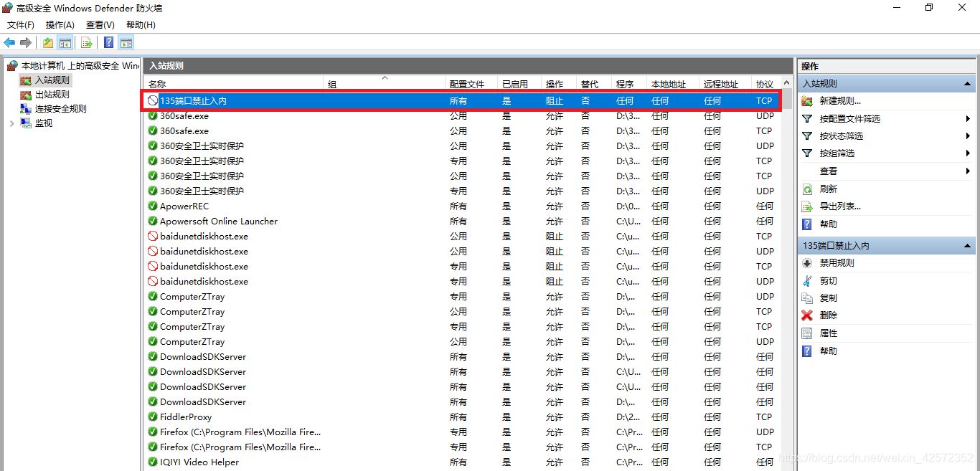Screen dimensions: 980x471
Task: Sort by the 本地地址 column header
Action: click(672, 84)
